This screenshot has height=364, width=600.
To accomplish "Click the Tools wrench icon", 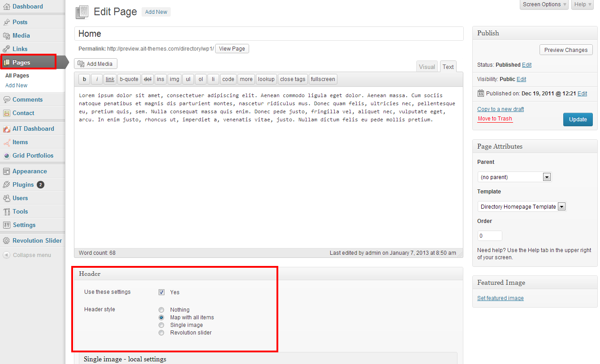I will pos(6,211).
